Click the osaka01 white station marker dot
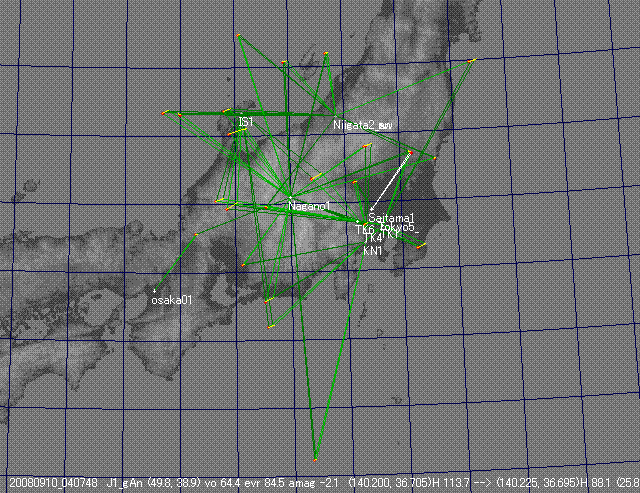Viewport: 640px width, 493px height. click(154, 291)
